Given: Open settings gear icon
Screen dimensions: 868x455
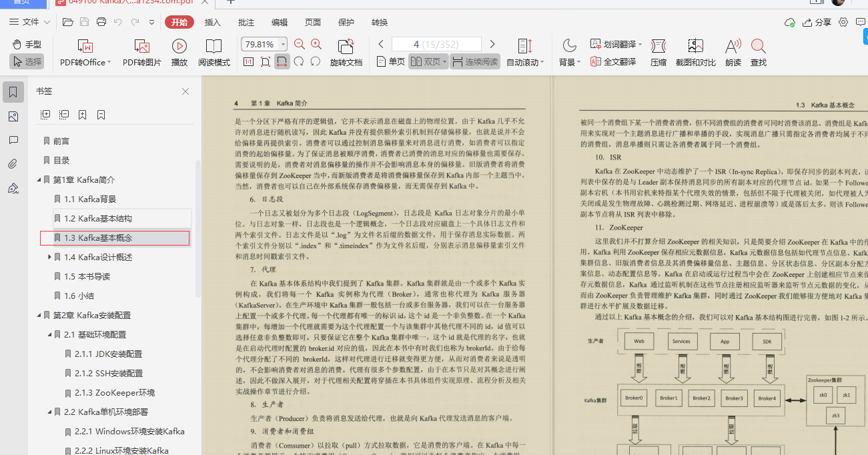Looking at the screenshot, I should point(843,22).
